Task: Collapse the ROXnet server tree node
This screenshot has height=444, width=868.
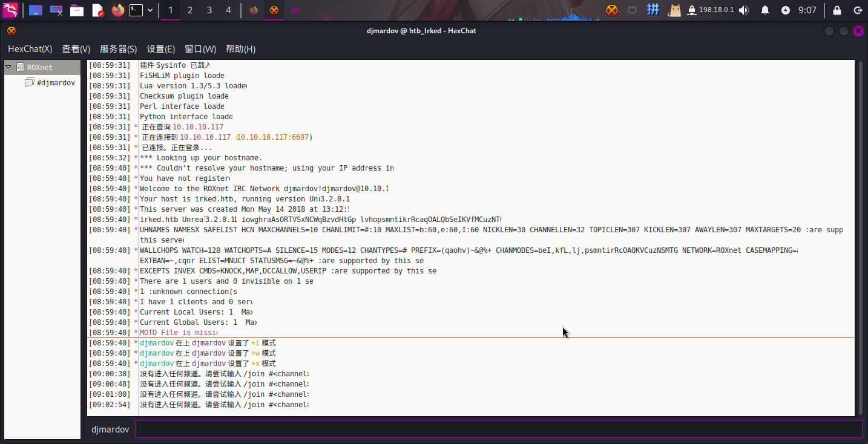Action: point(8,67)
